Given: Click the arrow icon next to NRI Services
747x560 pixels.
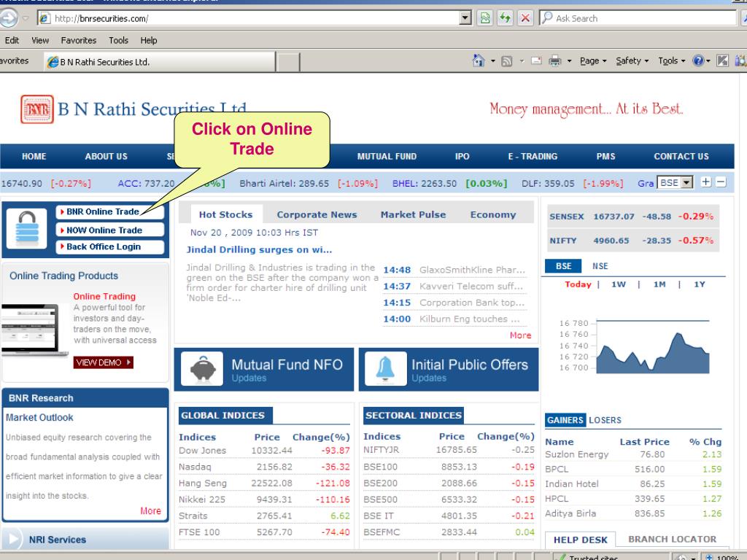Looking at the screenshot, I should coord(13,540).
